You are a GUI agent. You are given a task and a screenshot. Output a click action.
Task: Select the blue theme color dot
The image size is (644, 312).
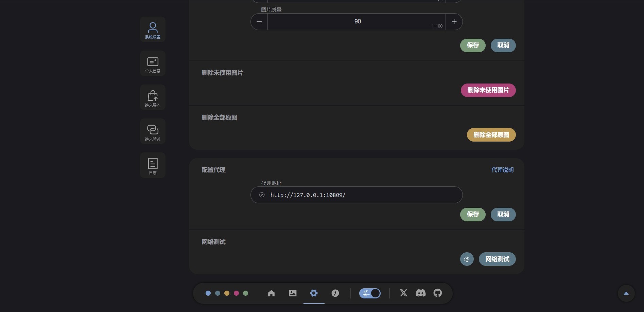(x=208, y=293)
